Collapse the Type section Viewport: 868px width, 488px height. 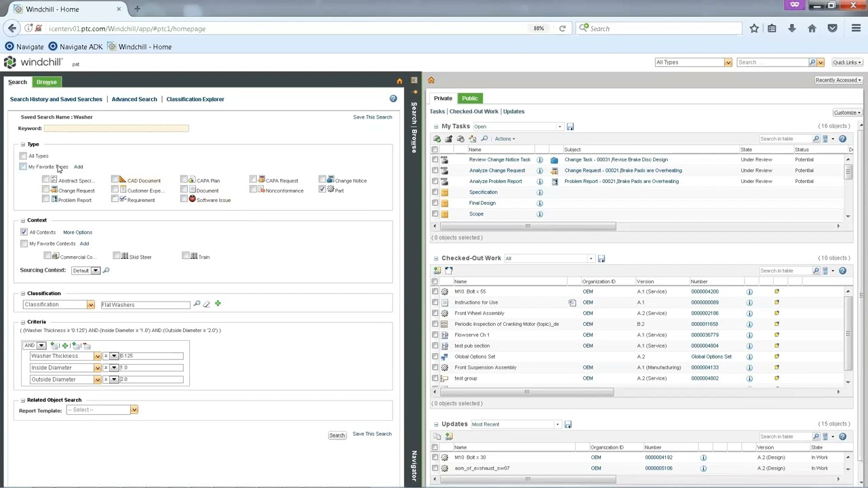(x=22, y=144)
